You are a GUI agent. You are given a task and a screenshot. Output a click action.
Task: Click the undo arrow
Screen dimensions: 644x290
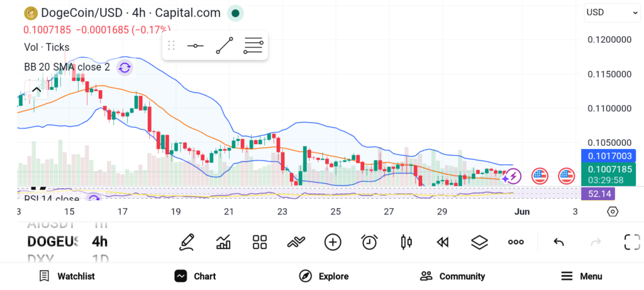(558, 242)
